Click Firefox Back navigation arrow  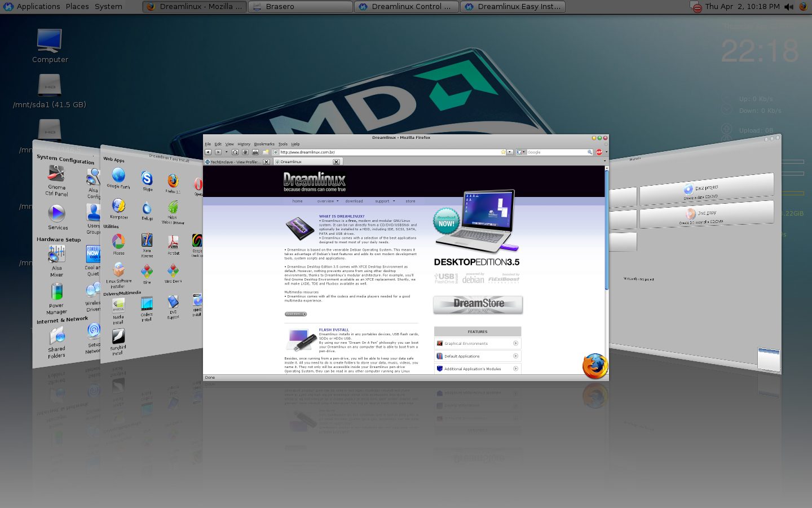click(x=208, y=152)
